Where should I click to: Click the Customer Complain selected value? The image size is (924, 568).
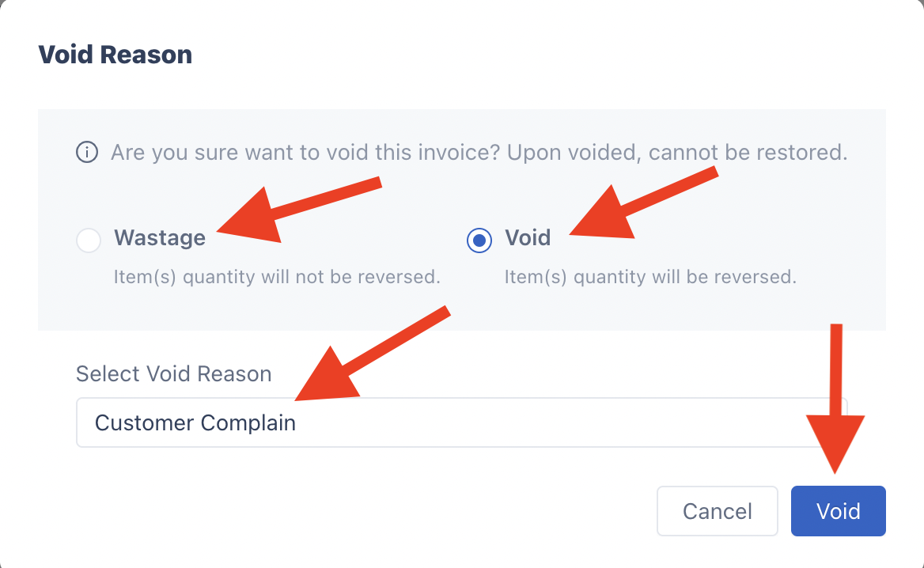pyautogui.click(x=195, y=422)
